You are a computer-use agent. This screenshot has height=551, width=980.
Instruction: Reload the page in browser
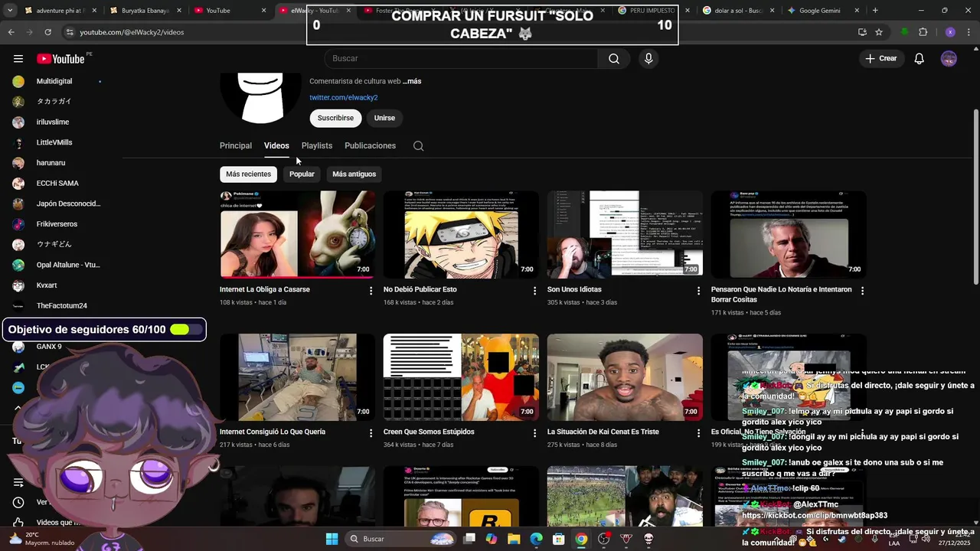click(x=47, y=32)
